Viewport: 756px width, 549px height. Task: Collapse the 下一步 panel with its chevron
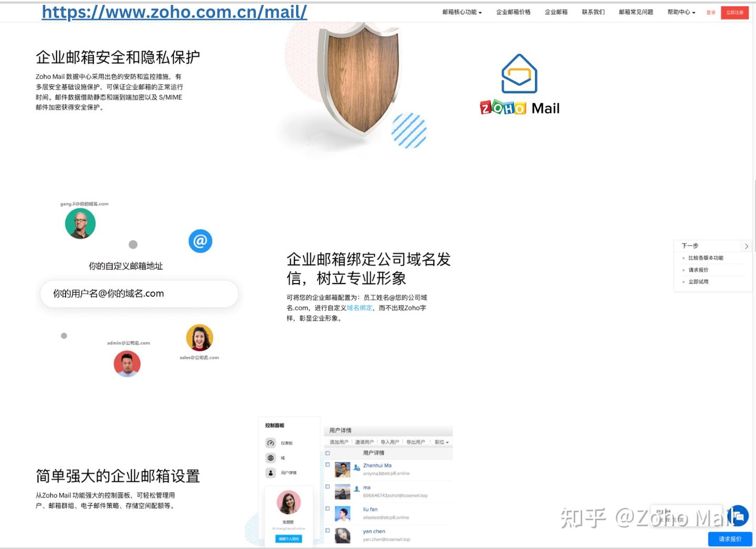[x=747, y=246]
